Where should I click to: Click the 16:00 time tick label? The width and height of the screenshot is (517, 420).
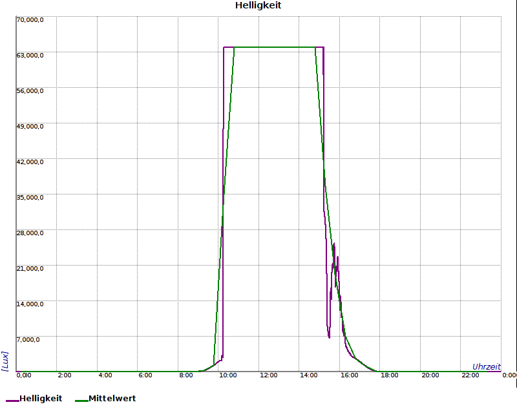coord(349,375)
